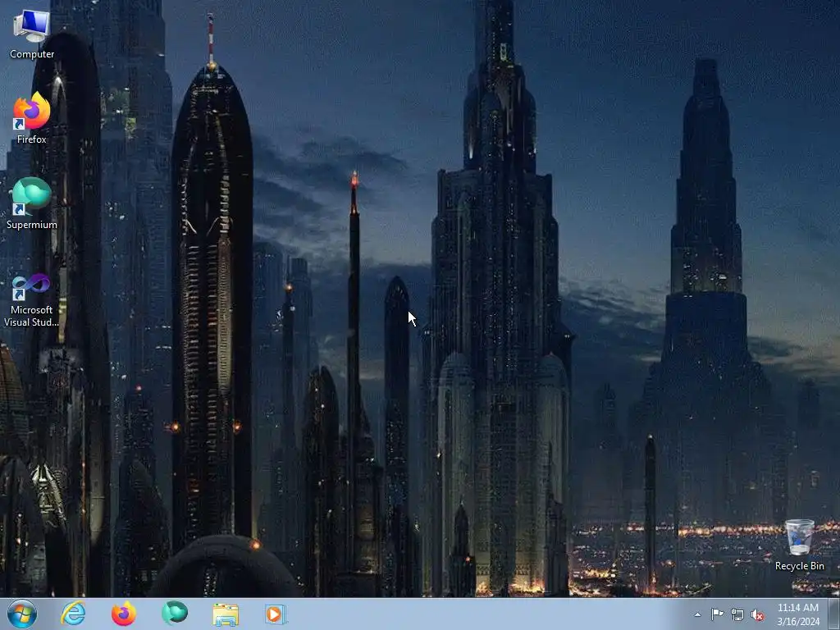This screenshot has width=840, height=630.
Task: Select the Microsoft Visual Studio desktop shortcut
Action: pyautogui.click(x=32, y=300)
